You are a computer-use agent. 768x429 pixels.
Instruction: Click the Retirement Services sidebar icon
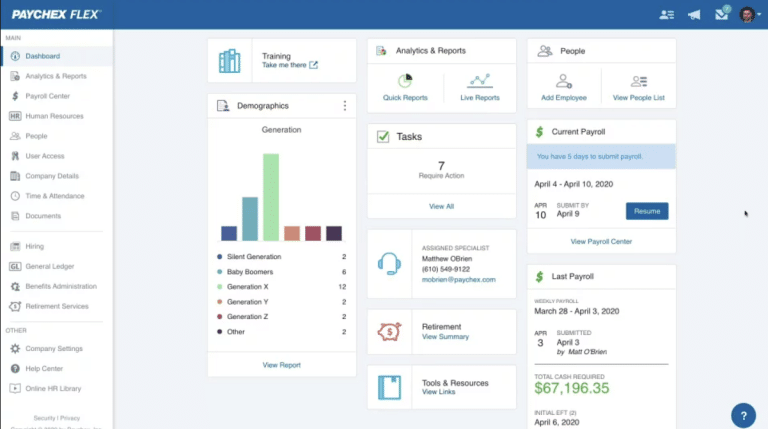15,306
